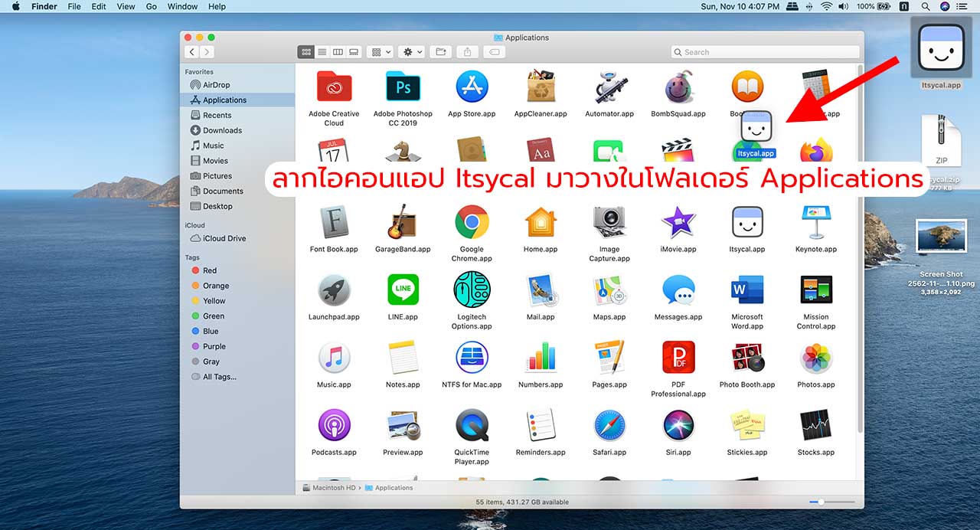
Task: Select Home.app icon
Action: (541, 223)
